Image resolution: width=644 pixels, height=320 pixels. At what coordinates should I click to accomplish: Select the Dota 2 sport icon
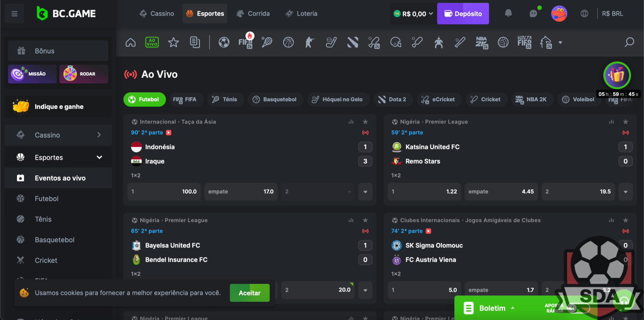click(353, 42)
